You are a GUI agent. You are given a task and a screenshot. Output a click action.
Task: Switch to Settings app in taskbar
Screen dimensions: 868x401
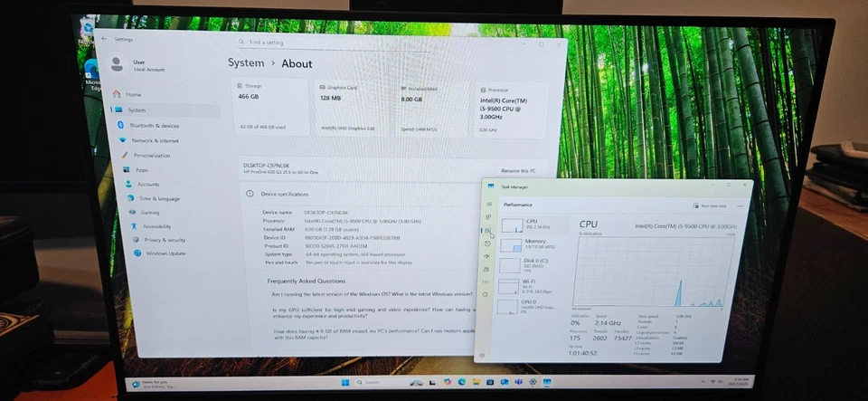tap(533, 382)
